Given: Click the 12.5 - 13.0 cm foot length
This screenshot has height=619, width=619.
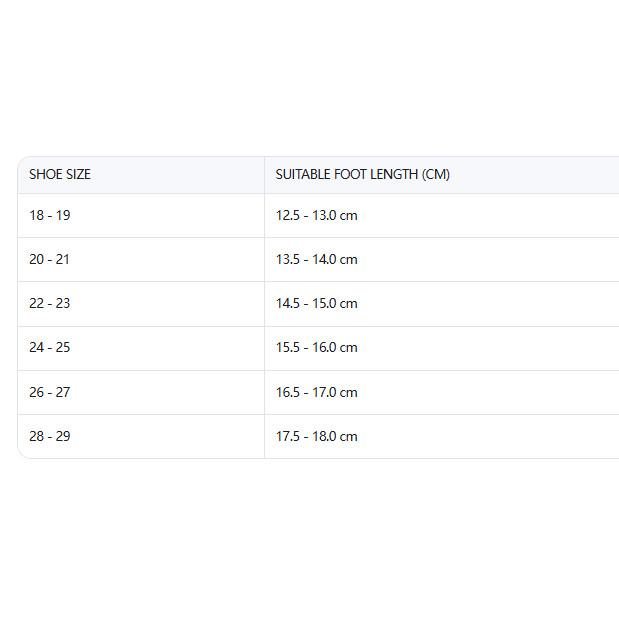Looking at the screenshot, I should 317,216.
